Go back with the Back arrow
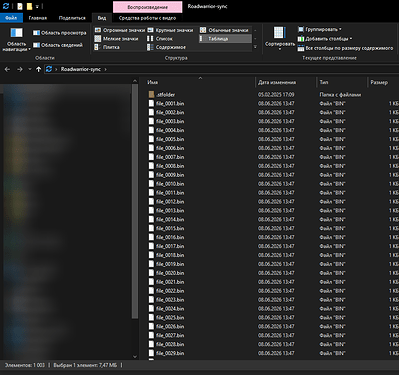This screenshot has width=399, height=375. click(x=7, y=69)
